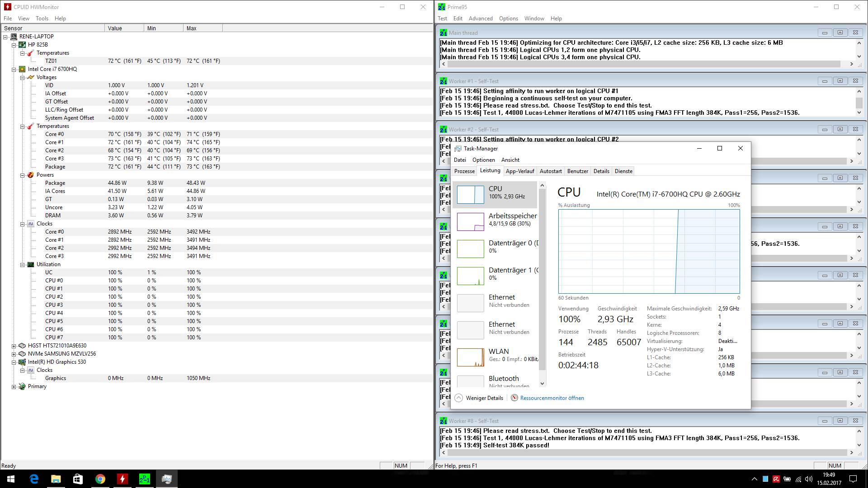
Task: Open the Ressourcenmonitor öffnen link
Action: tap(552, 398)
